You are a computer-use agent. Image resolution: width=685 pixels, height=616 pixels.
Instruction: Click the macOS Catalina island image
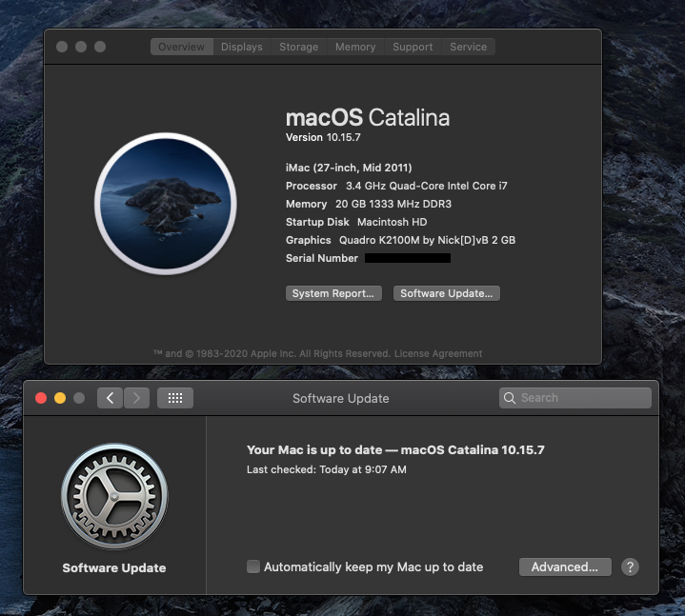pos(166,204)
